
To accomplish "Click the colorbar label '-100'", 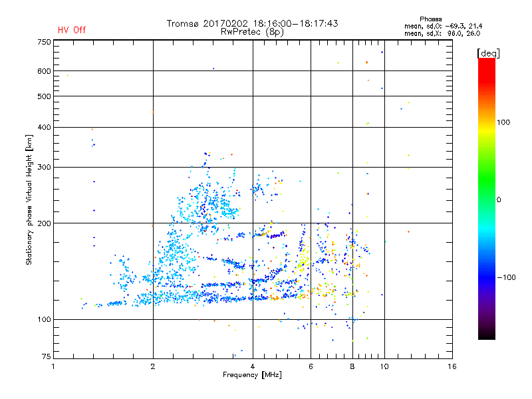I will 507,277.
